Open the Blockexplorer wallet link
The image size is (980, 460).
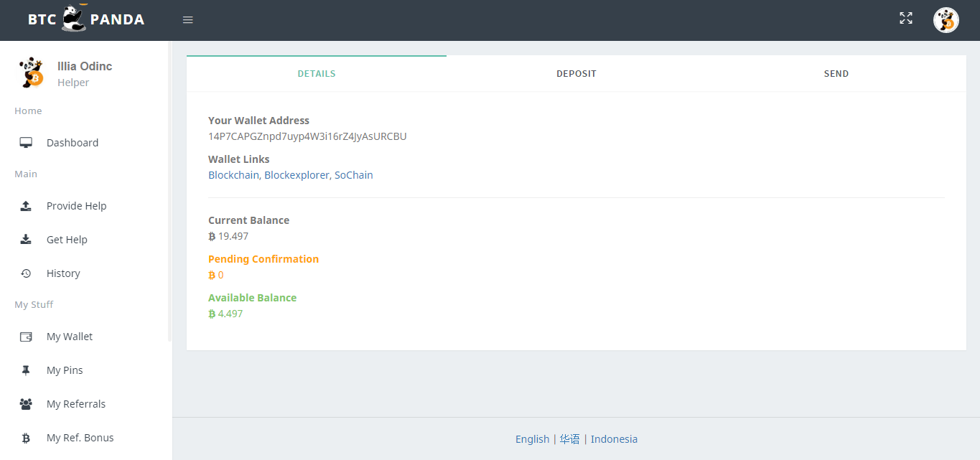[296, 175]
